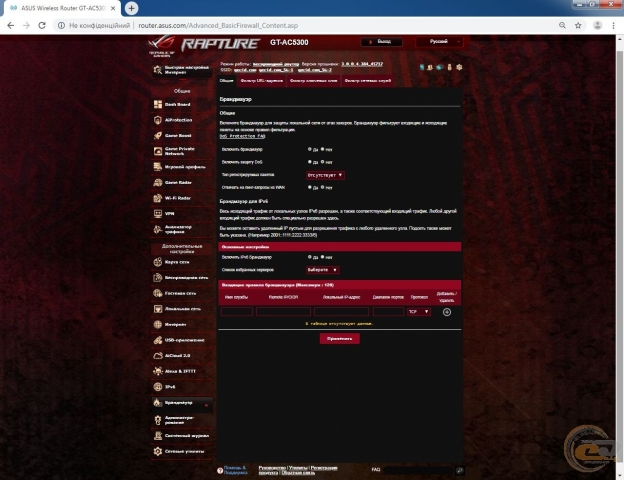
Task: Open the Русский language dropdown
Action: click(440, 42)
